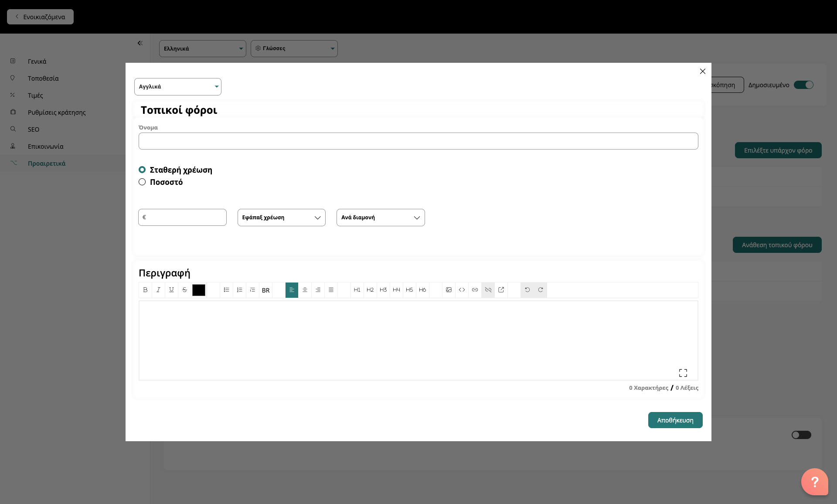This screenshot has width=837, height=504.
Task: Open the black text color swatch
Action: [x=199, y=290]
